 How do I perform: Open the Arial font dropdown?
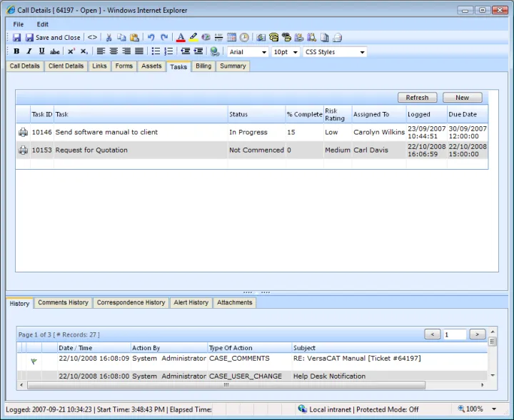[248, 52]
